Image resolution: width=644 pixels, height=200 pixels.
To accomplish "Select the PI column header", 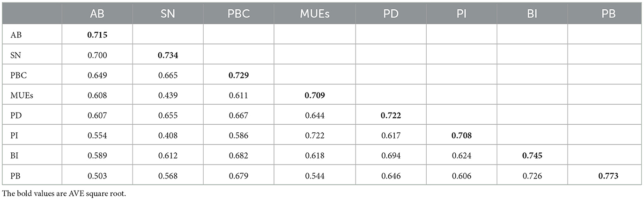I will pyautogui.click(x=461, y=14).
